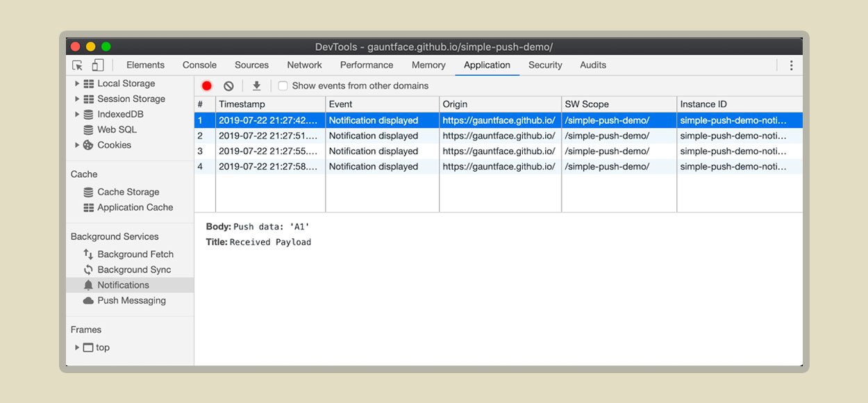Screen dimensions: 868x403
Task: Select the Application tab
Action: point(487,65)
